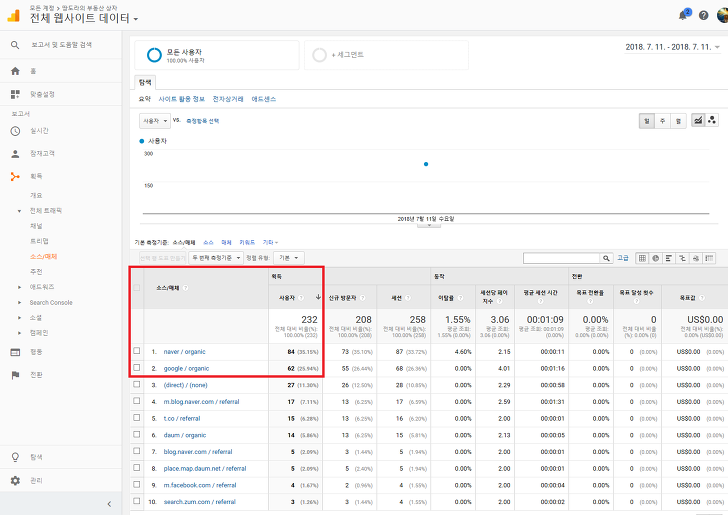The width and height of the screenshot is (728, 515).
Task: Click the blue data point on the chart
Action: click(x=426, y=164)
